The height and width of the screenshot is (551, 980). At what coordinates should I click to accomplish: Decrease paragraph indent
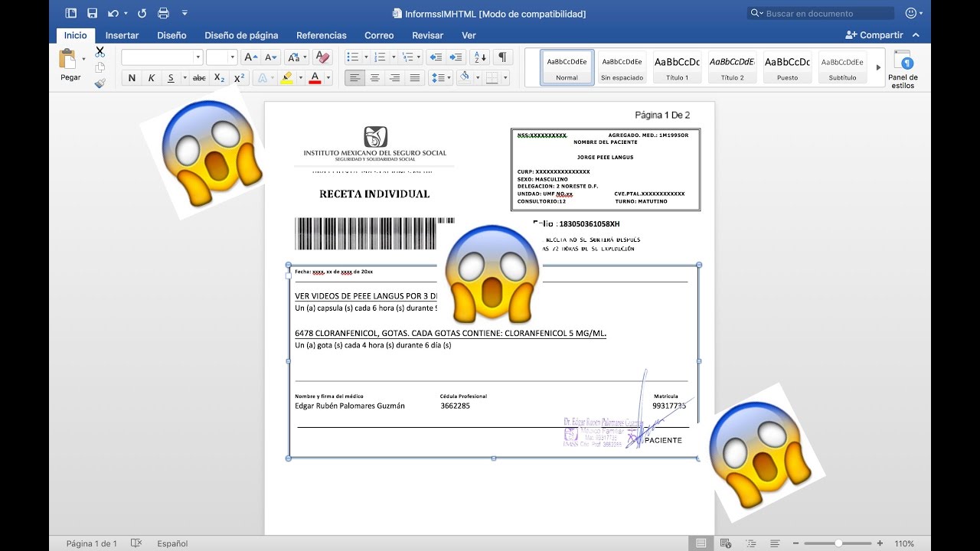click(436, 57)
